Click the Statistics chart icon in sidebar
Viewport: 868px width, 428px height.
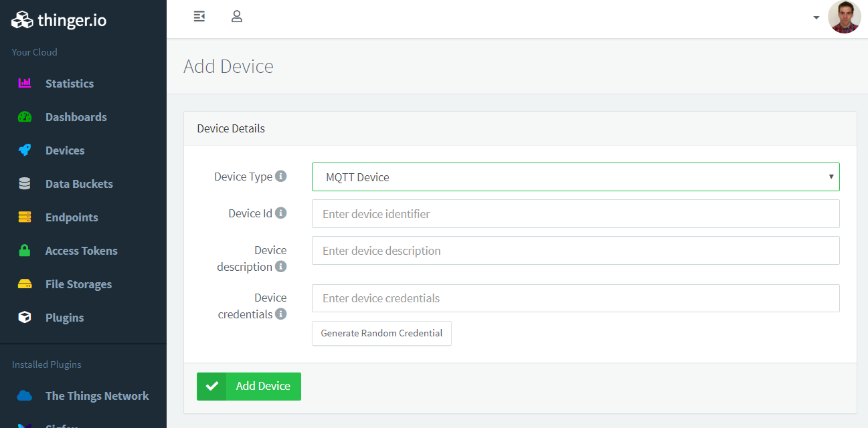click(25, 84)
